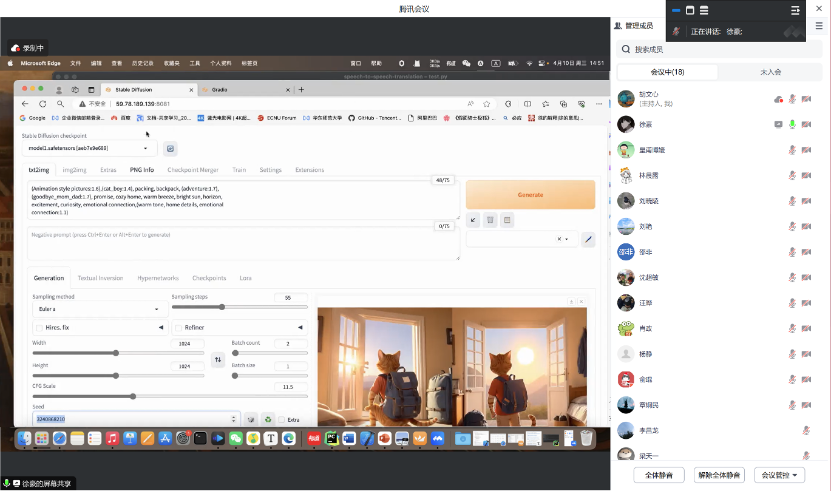Open Music app in the dock

click(x=112, y=438)
